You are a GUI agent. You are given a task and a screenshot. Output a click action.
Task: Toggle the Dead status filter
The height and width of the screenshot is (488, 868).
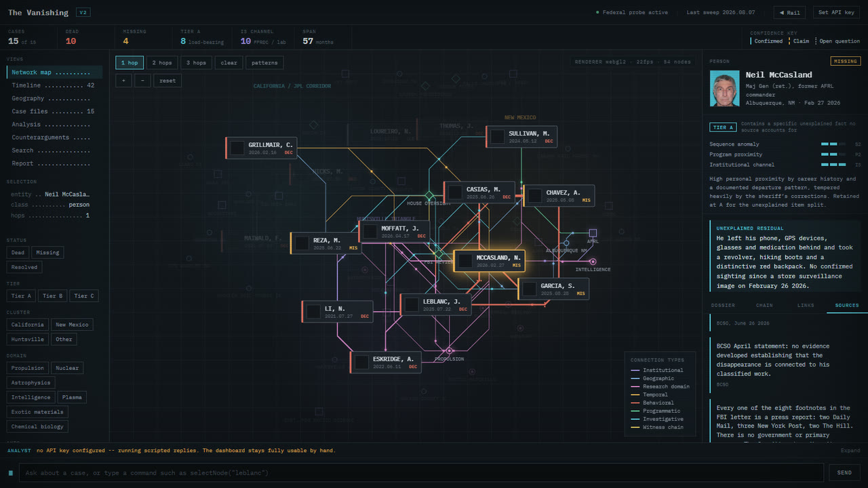pos(18,253)
